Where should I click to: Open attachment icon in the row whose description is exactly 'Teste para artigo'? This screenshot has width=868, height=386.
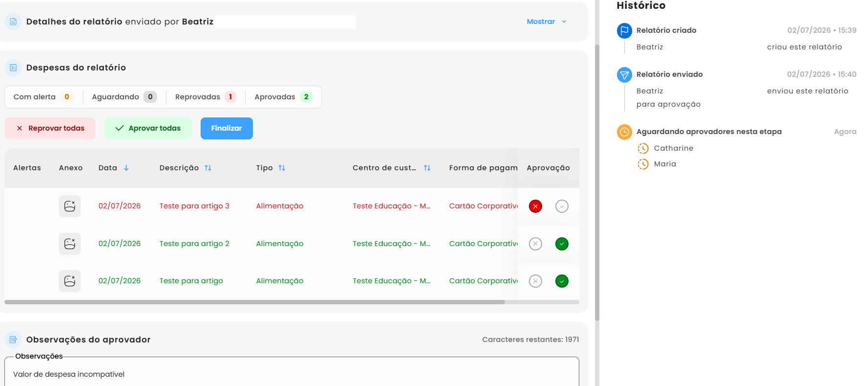tap(69, 281)
